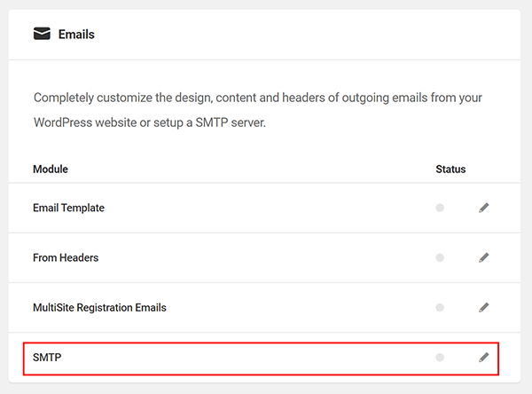532x394 pixels.
Task: Open the From Headers pencil edit icon
Action: [x=484, y=257]
